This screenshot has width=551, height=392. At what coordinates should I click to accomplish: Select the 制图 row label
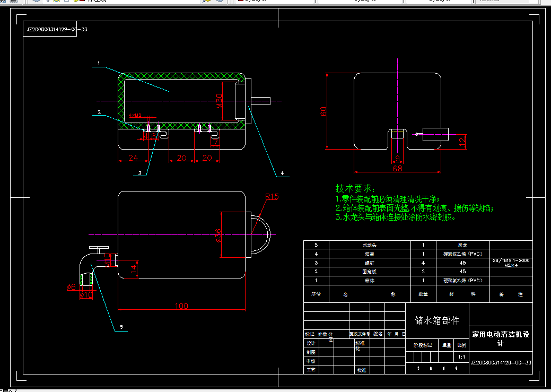coord(311,352)
